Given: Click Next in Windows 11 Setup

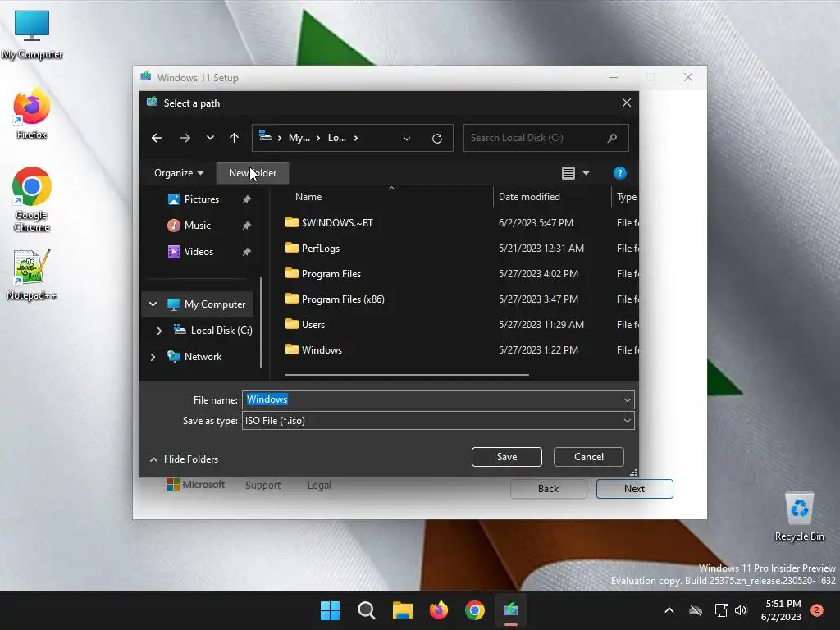Looking at the screenshot, I should tap(634, 489).
